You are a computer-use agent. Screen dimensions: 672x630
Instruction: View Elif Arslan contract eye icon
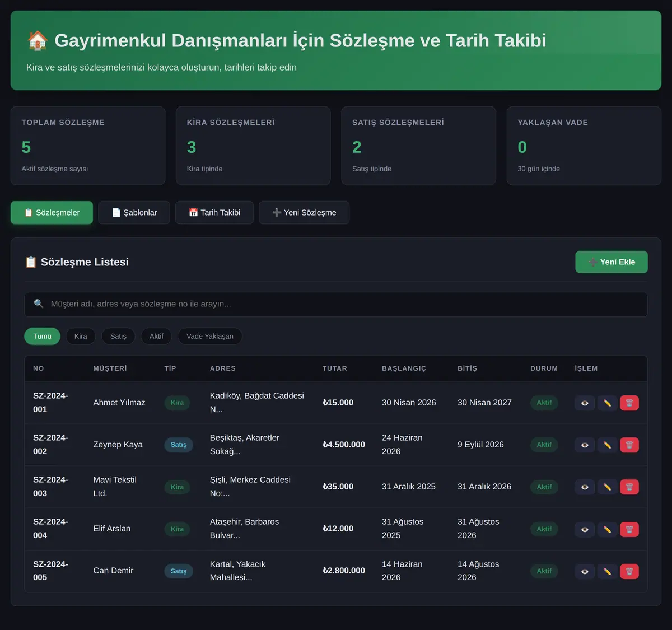point(585,529)
